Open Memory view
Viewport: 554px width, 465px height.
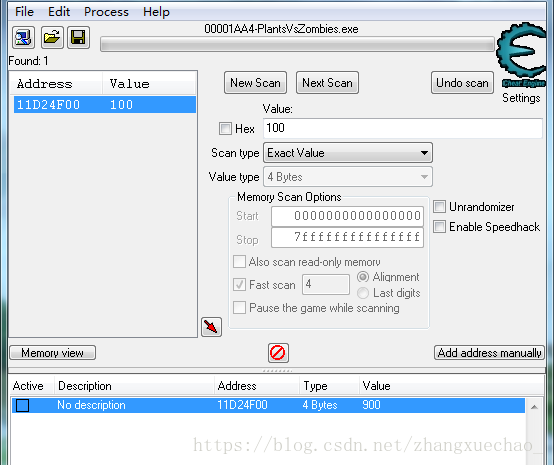52,353
